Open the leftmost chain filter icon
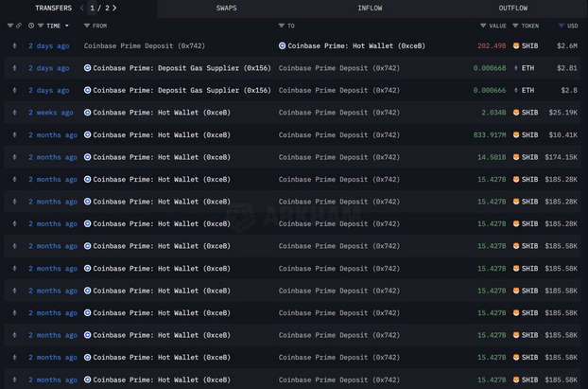The height and width of the screenshot is (389, 588). [x=10, y=26]
